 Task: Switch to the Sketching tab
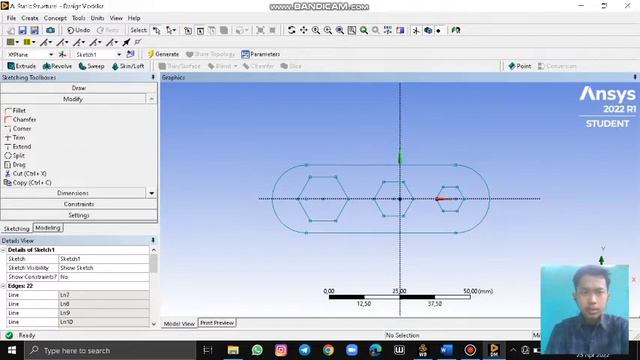17,229
